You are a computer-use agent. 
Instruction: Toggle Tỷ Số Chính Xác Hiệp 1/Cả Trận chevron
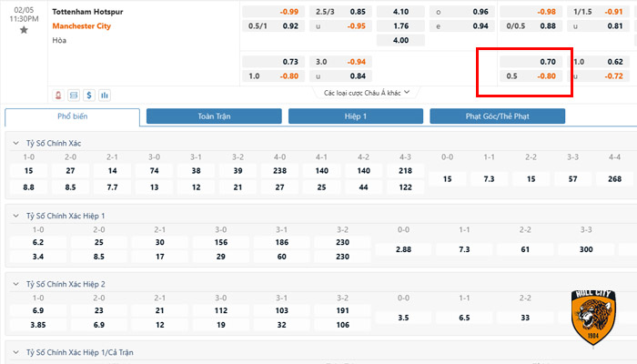(15, 351)
